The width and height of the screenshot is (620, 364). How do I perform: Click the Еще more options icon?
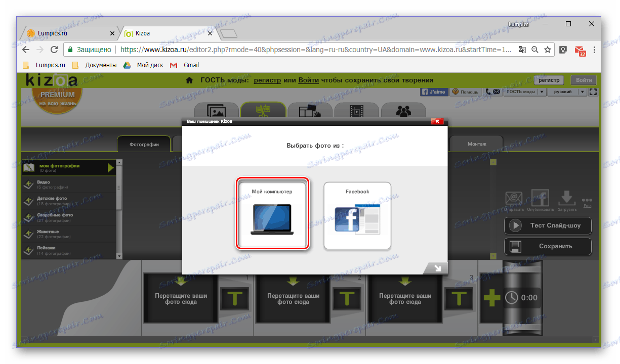tap(587, 202)
